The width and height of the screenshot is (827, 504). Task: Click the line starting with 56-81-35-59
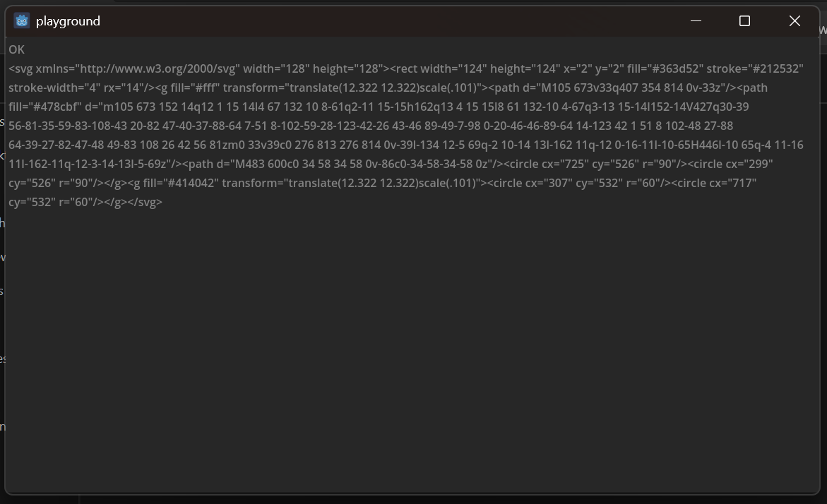click(x=371, y=126)
